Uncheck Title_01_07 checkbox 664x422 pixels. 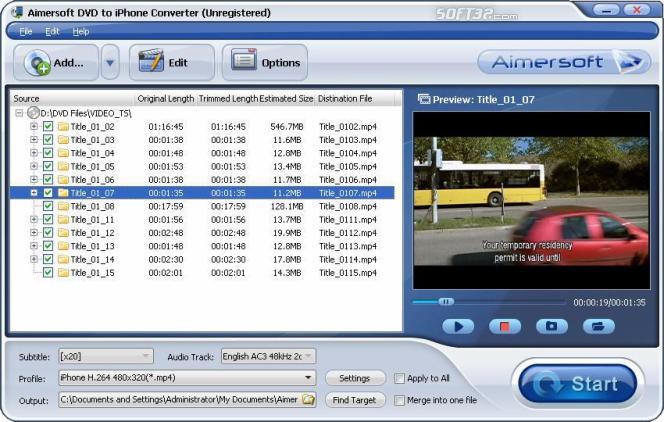coord(48,193)
